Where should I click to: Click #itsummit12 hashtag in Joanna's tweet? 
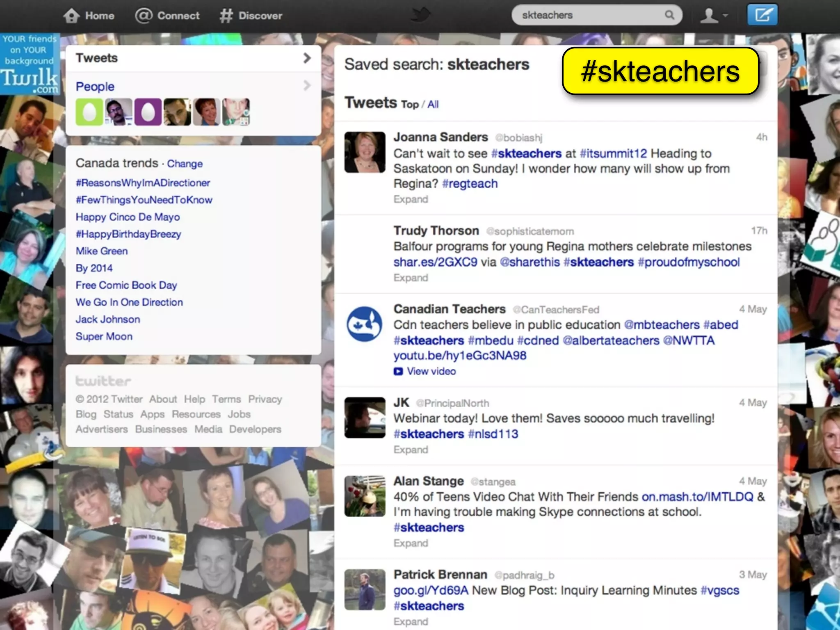(613, 153)
